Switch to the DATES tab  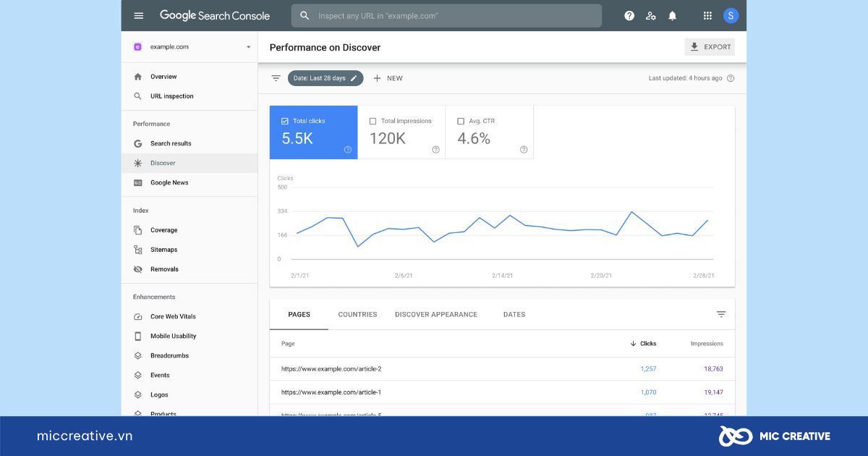(514, 315)
